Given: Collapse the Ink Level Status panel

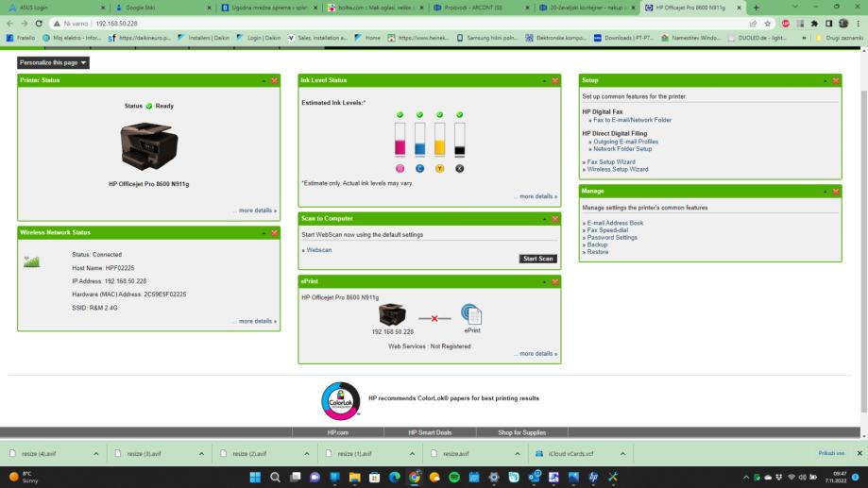Looking at the screenshot, I should 544,81.
